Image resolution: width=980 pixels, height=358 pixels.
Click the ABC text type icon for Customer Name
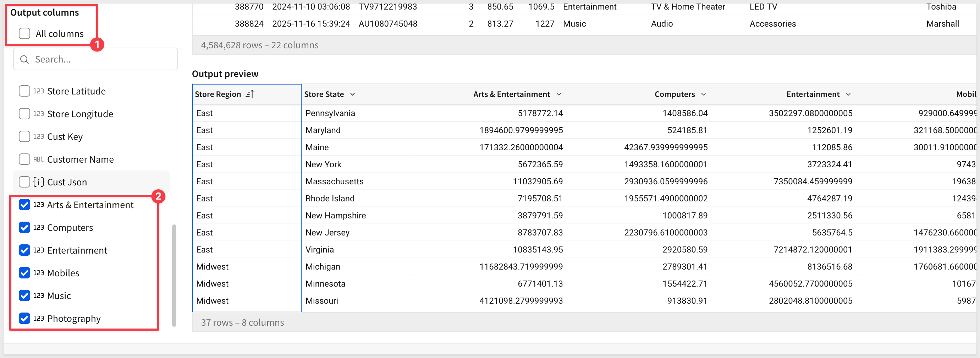point(38,159)
